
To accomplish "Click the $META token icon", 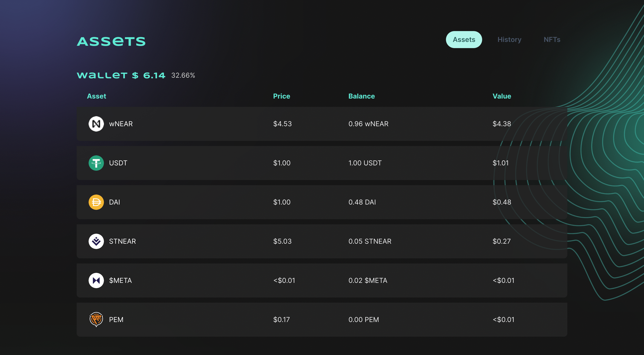I will (x=96, y=280).
